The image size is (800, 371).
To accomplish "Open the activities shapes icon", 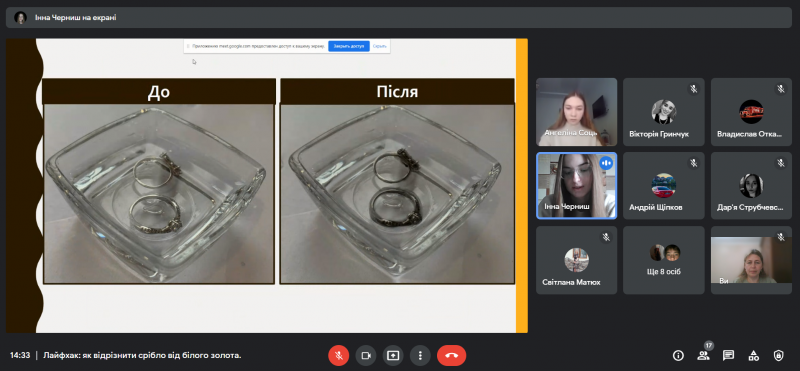I will pyautogui.click(x=753, y=355).
